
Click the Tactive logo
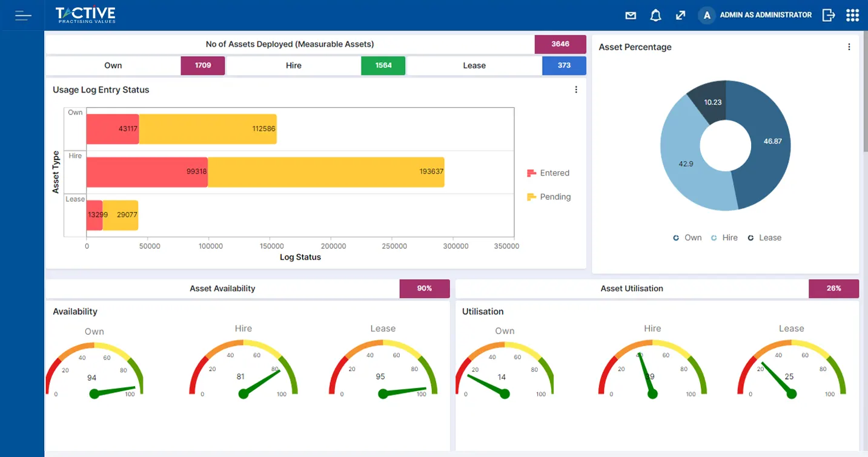[85, 15]
